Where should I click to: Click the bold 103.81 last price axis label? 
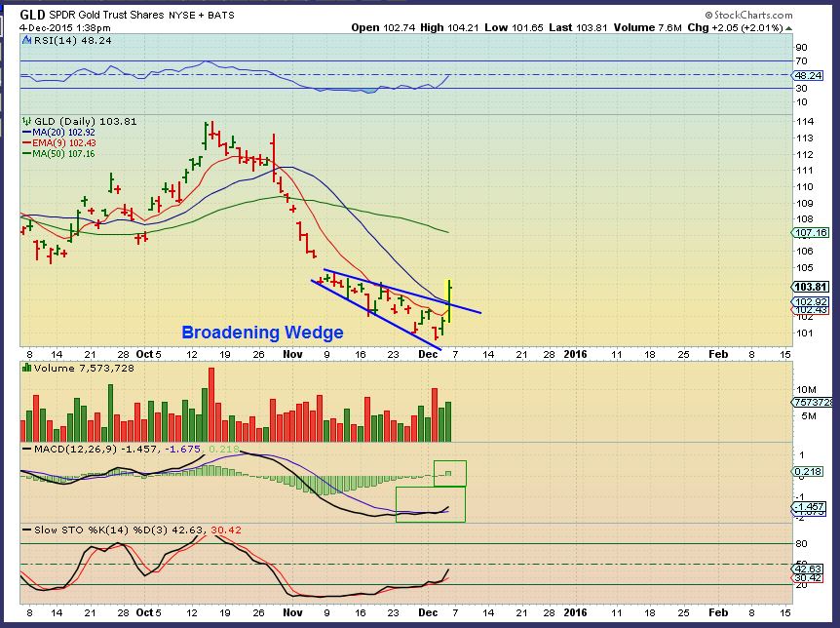tap(811, 287)
